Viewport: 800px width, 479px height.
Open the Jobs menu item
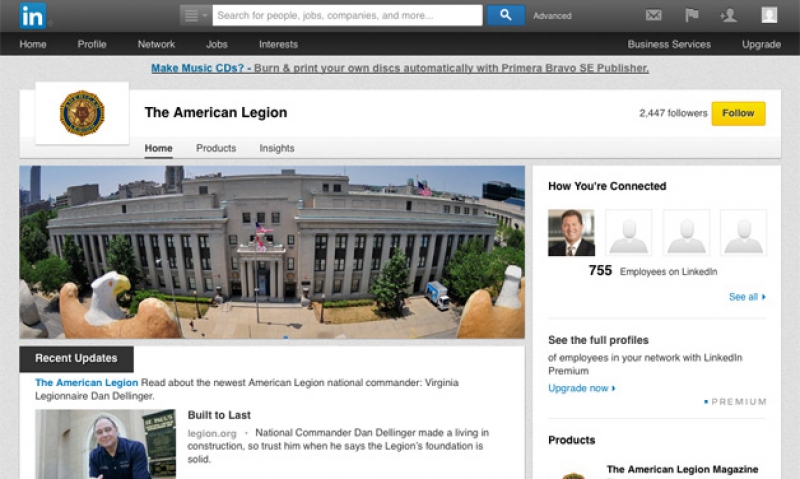coord(216,44)
